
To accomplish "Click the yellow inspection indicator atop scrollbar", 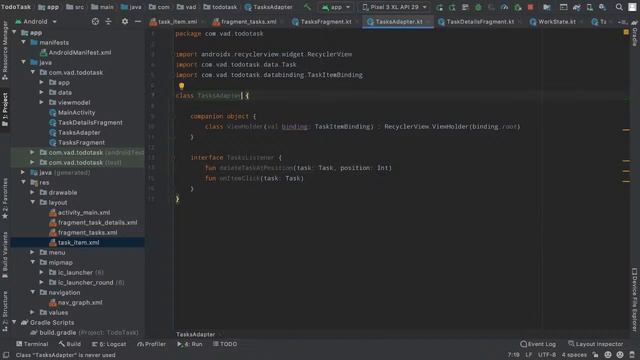I will click(x=626, y=32).
